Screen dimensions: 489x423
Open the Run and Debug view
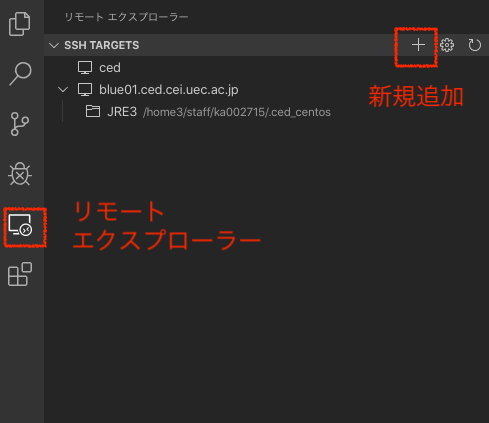tap(20, 174)
